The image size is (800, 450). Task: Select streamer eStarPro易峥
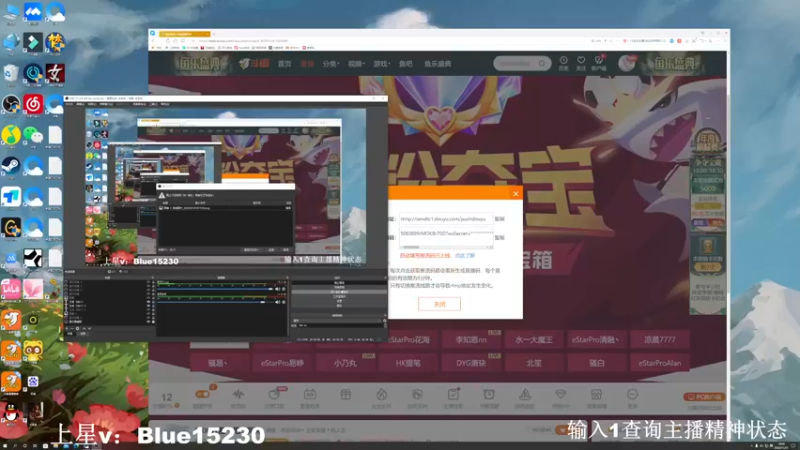(x=282, y=363)
